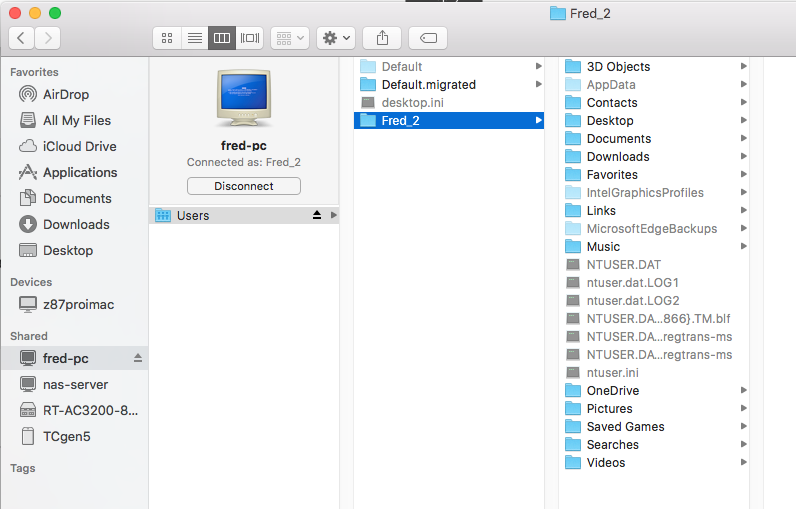796x509 pixels.
Task: Expand the Default.migrated folder arrow
Action: click(539, 84)
